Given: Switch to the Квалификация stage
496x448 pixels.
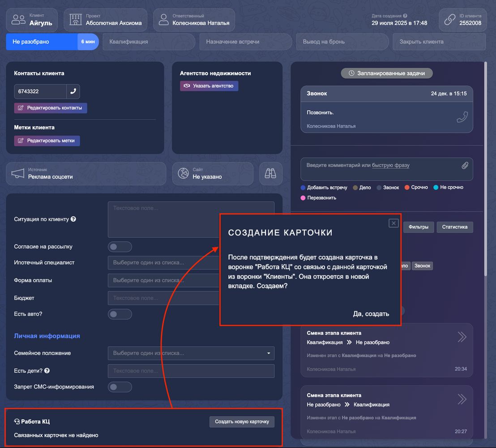Looking at the screenshot, I should click(x=148, y=42).
